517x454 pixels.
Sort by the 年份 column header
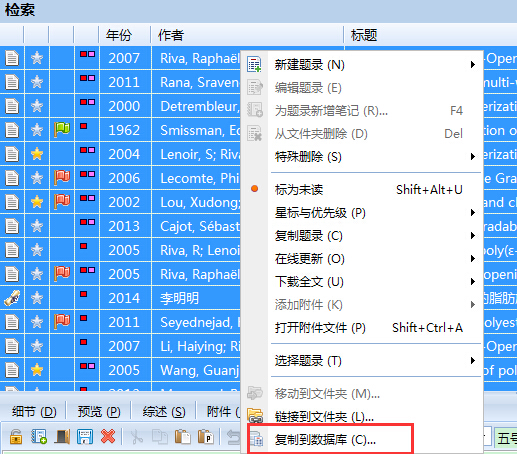124,35
